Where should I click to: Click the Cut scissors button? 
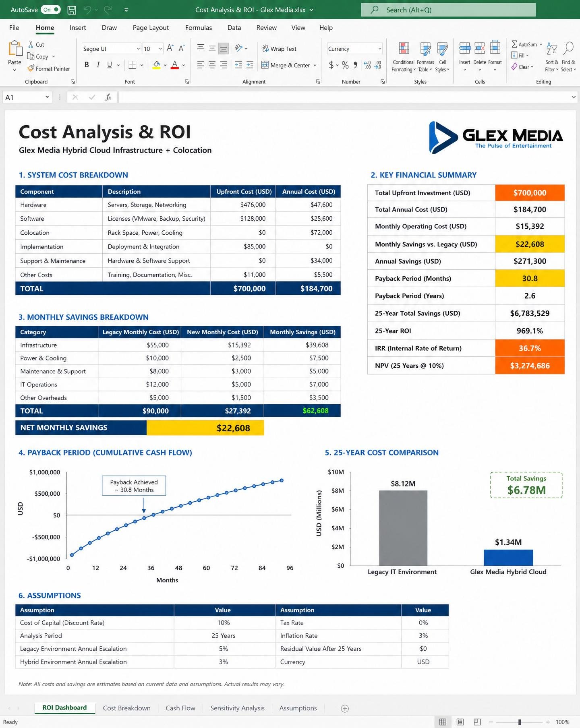tap(36, 45)
